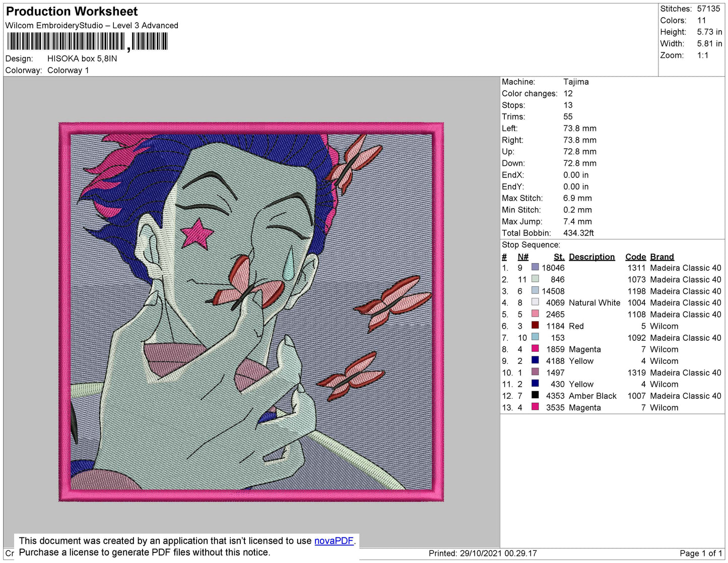Image resolution: width=728 pixels, height=563 pixels.
Task: Select the Red color swatch in stop 6
Action: point(535,326)
